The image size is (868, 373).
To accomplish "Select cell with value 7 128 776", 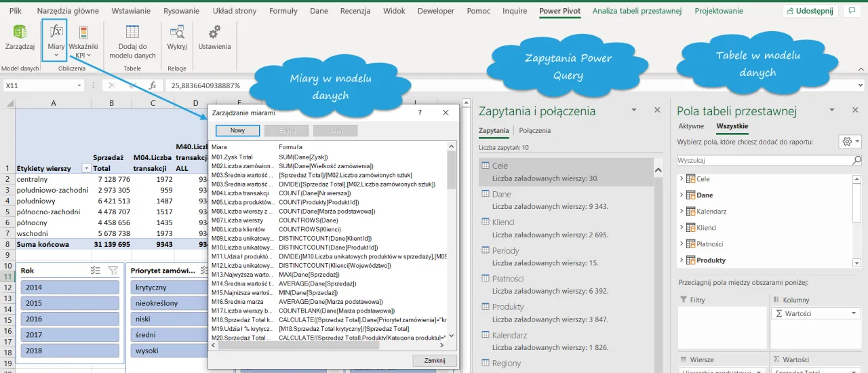I will pos(112,179).
